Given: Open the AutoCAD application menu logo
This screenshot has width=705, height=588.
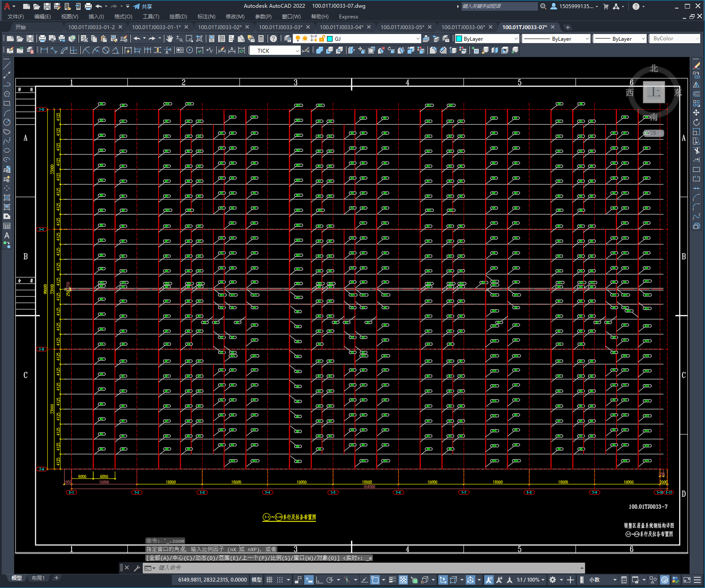Looking at the screenshot, I should 7,6.
